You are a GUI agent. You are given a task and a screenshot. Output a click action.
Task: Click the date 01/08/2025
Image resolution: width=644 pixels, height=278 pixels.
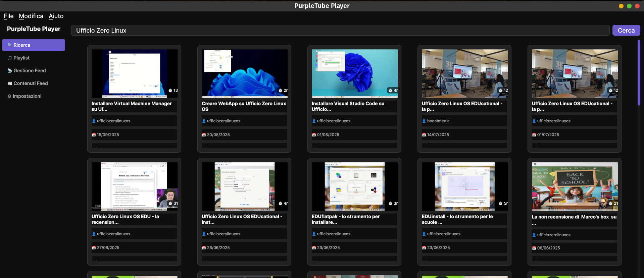328,135
